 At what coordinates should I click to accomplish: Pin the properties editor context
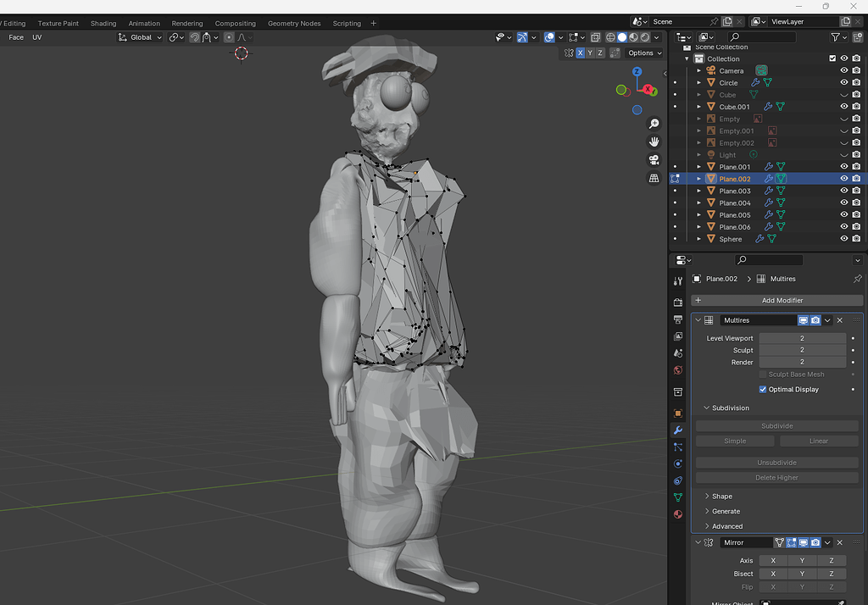tap(858, 279)
